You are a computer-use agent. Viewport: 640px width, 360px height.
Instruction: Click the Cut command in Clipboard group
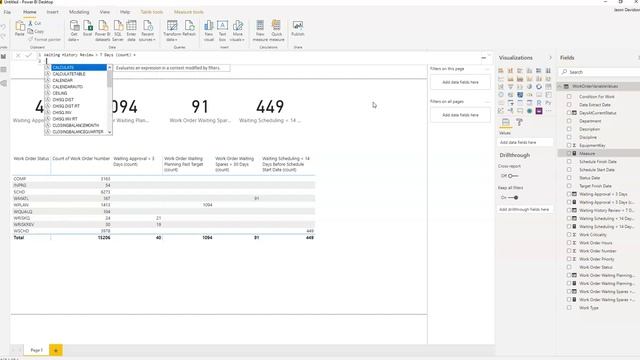(35, 23)
